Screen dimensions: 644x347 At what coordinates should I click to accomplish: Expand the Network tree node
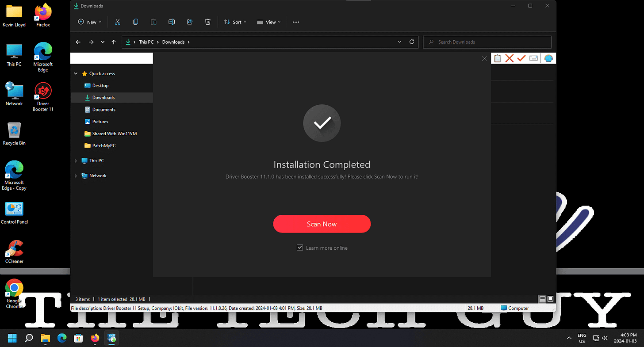[76, 175]
